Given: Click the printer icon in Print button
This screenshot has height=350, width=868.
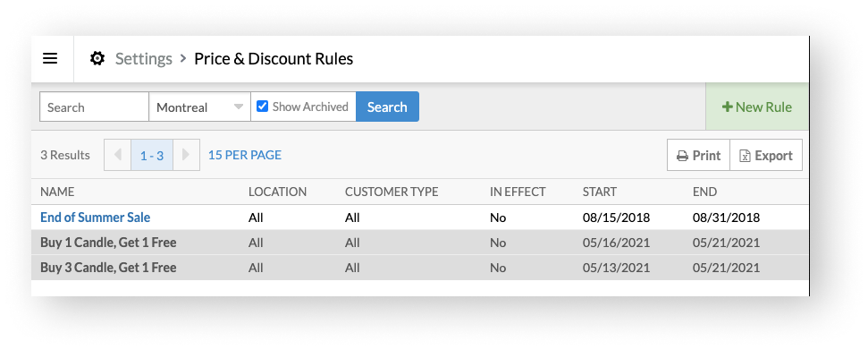Looking at the screenshot, I should [682, 156].
